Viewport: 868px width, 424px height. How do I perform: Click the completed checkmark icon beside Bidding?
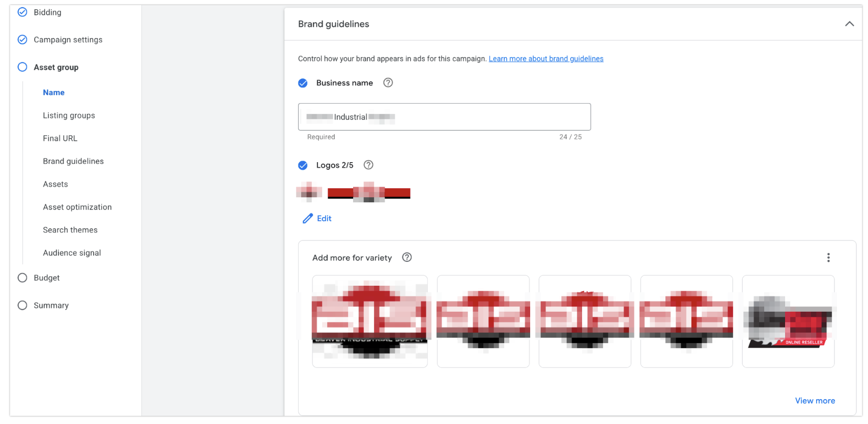tap(22, 12)
